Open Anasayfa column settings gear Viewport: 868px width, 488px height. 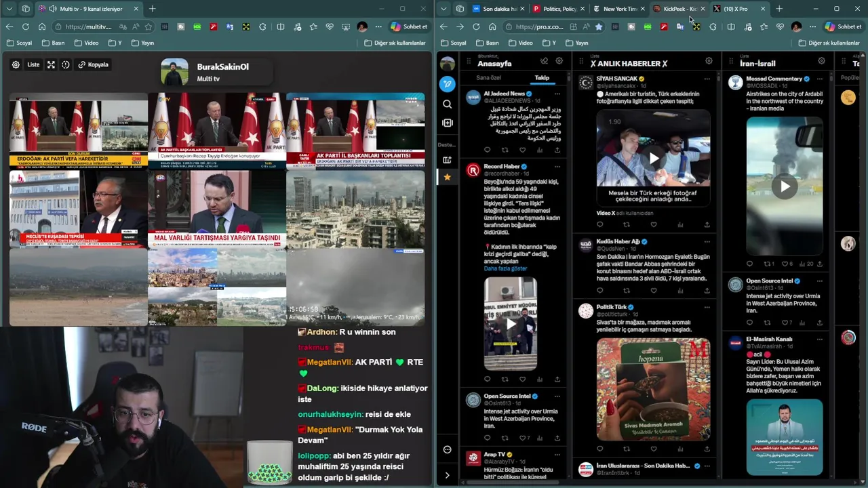tap(559, 61)
